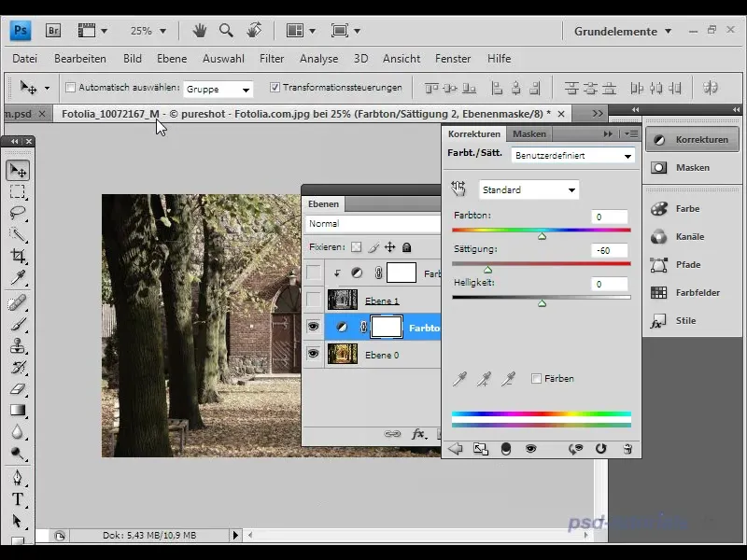Return to adjustment list arrow
This screenshot has height=560, width=747.
(456, 449)
